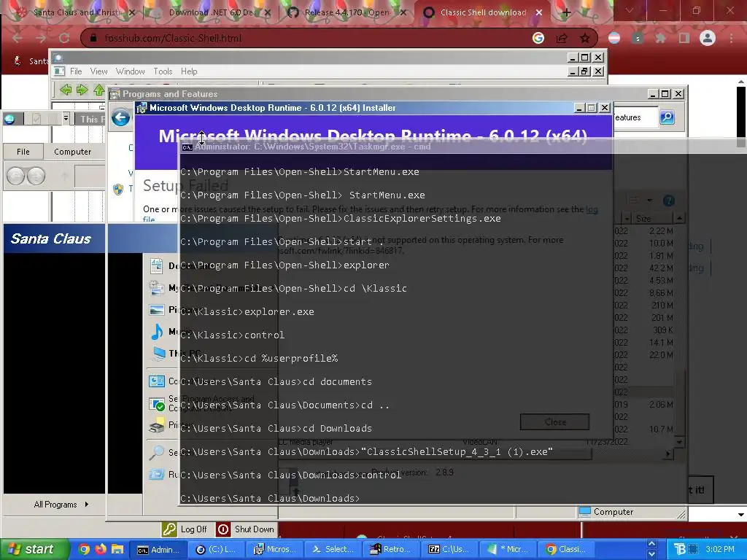Screen dimensions: 747x560
Task: Bookmark this page with the star icon
Action: 584,38
